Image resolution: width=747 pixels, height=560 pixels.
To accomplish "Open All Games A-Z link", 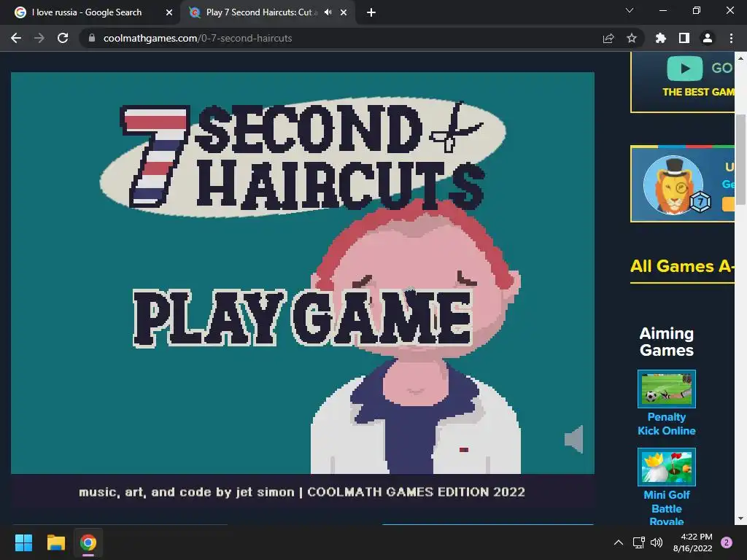I will [682, 266].
